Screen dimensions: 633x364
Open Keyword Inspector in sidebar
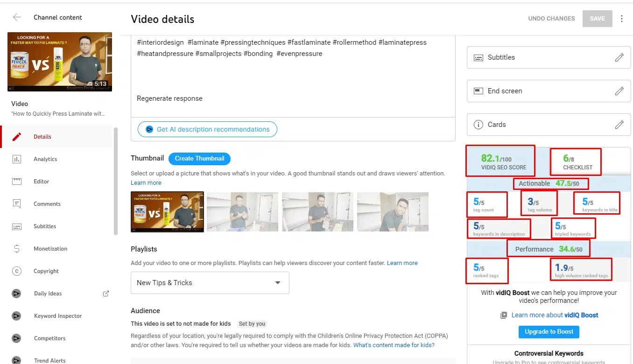[x=57, y=316]
